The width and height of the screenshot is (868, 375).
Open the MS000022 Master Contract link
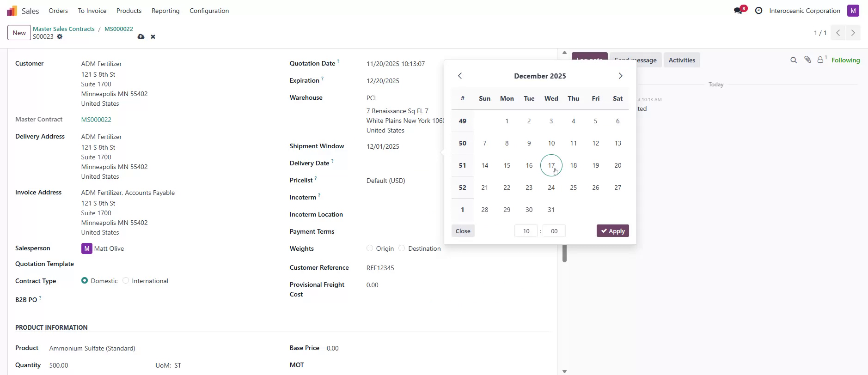[x=96, y=120]
